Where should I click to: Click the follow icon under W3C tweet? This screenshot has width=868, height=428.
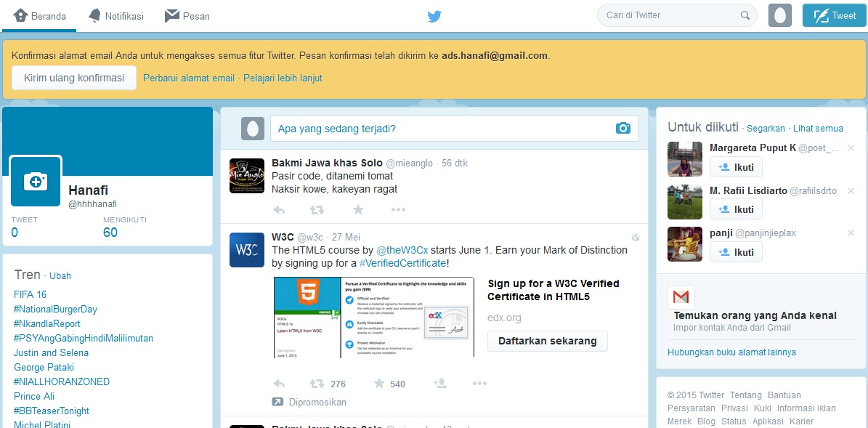click(x=440, y=384)
